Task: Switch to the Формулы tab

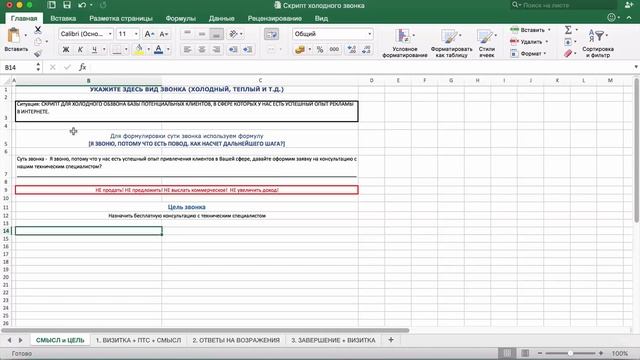Action: (x=180, y=18)
